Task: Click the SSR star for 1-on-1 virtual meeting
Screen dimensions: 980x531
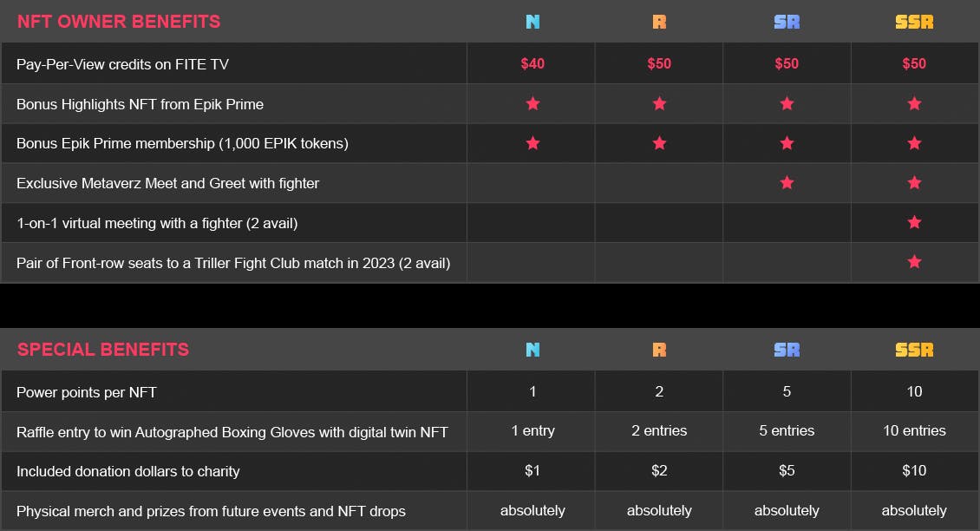Action: pyautogui.click(x=914, y=222)
